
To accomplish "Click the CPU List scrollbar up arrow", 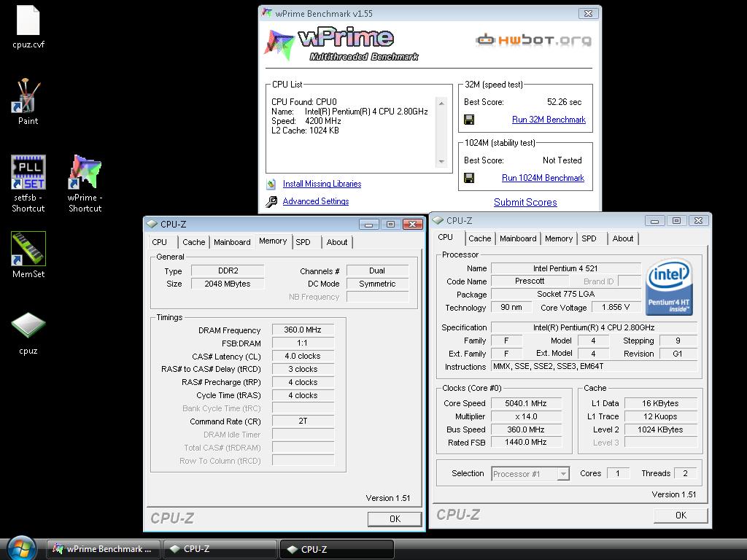I will click(441, 104).
